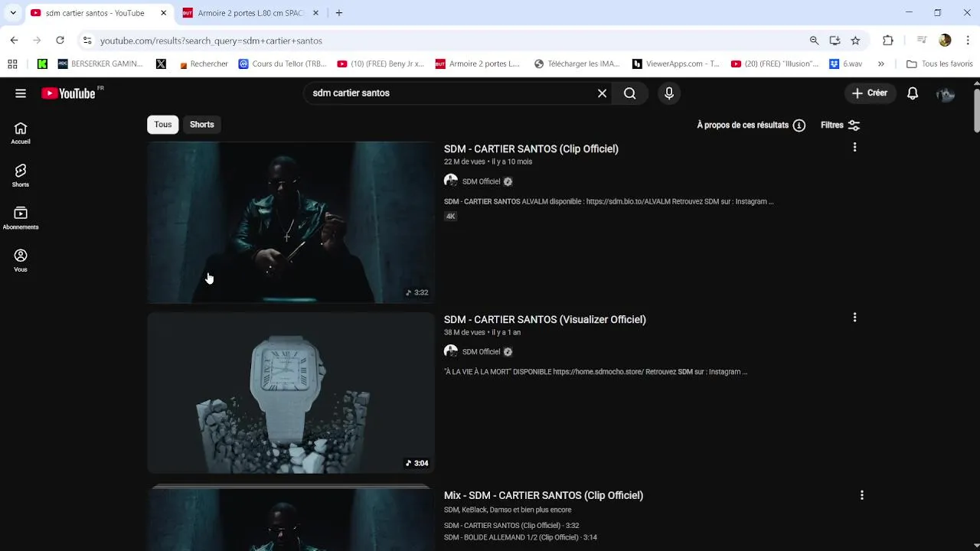
Task: Expand the tab search dropdown arrow
Action: tap(13, 13)
